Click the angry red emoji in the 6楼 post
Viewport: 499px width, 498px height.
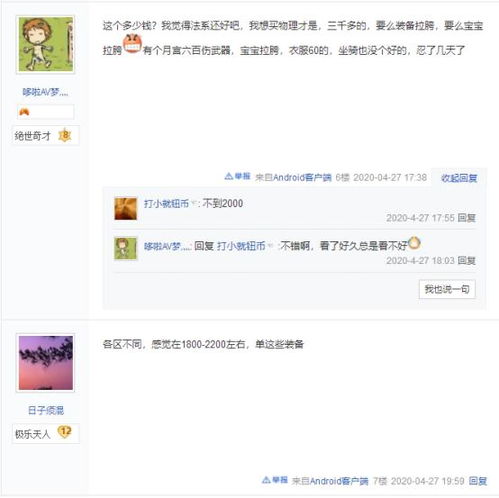[132, 44]
